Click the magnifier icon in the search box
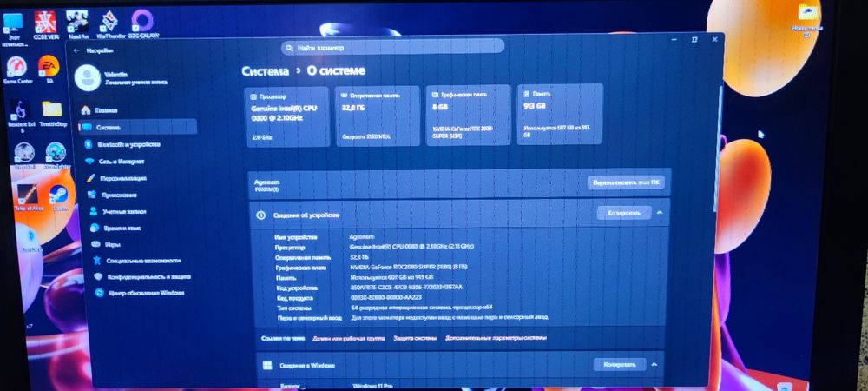The height and width of the screenshot is (391, 868). [290, 48]
